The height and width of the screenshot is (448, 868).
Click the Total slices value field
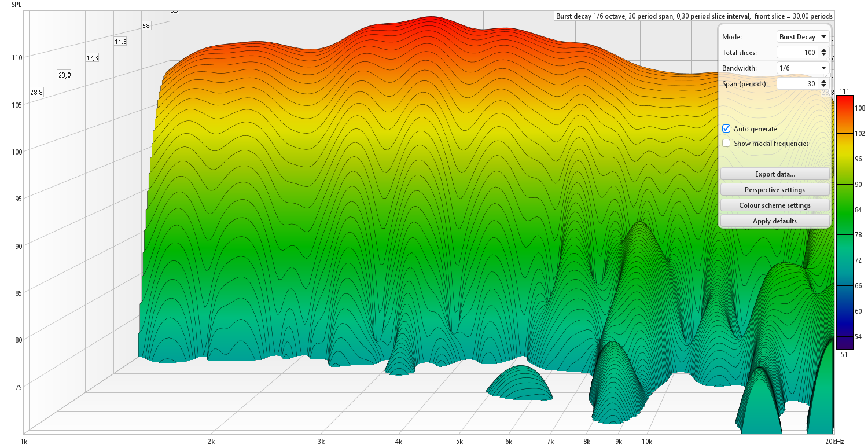point(797,53)
